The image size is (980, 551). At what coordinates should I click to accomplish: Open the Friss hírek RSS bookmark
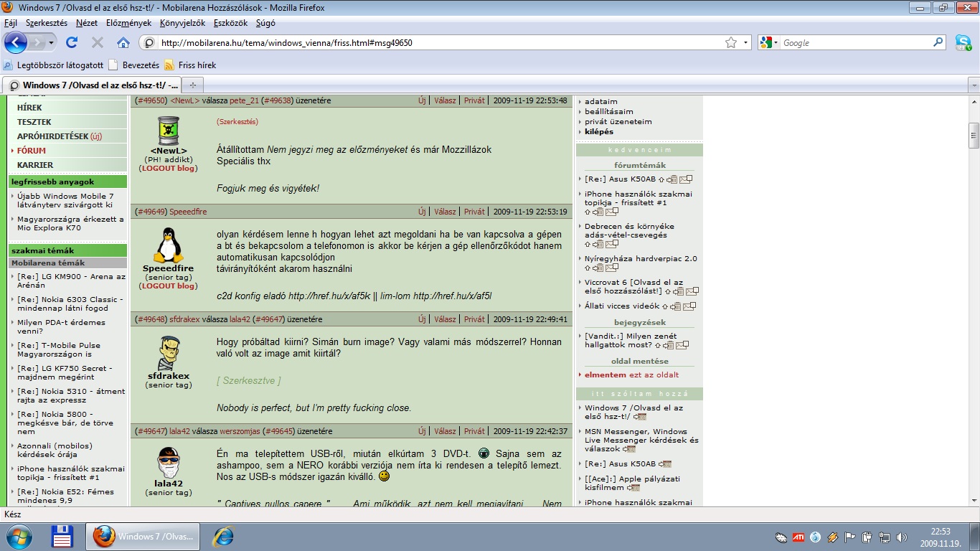click(190, 65)
